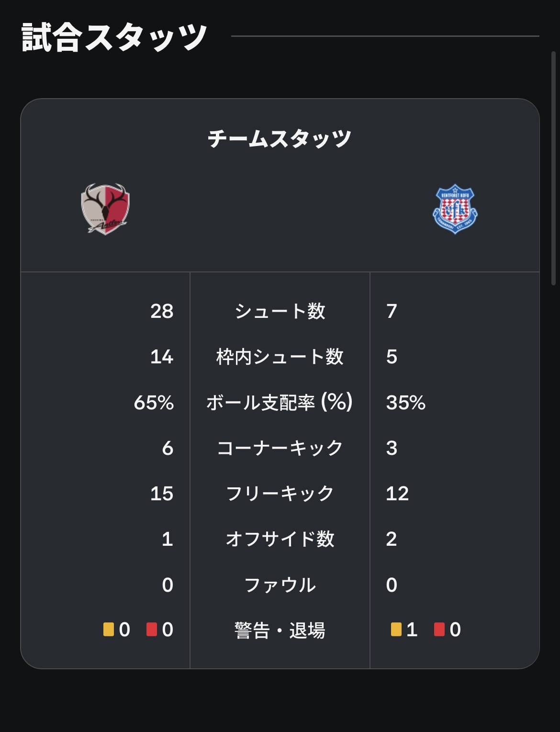Click the オフサイド数 stat label

point(280,539)
